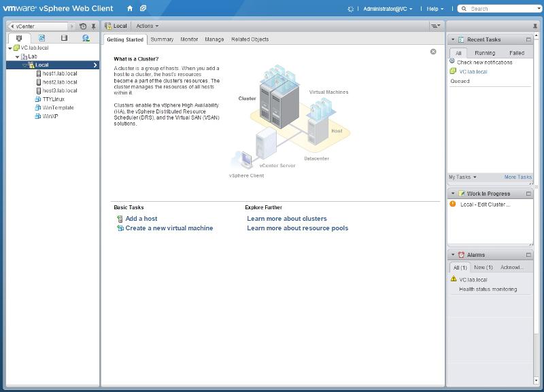This screenshot has height=392, width=544.
Task: Switch to the Related Objects tab
Action: [x=250, y=39]
